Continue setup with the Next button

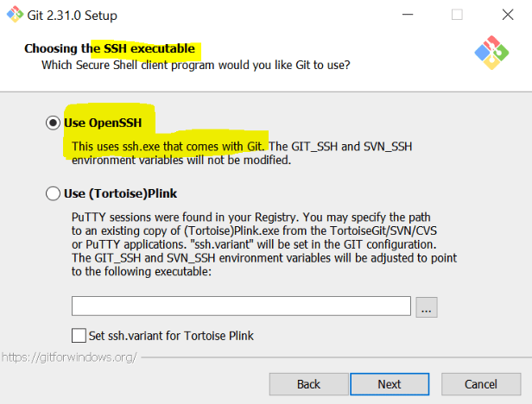389,384
